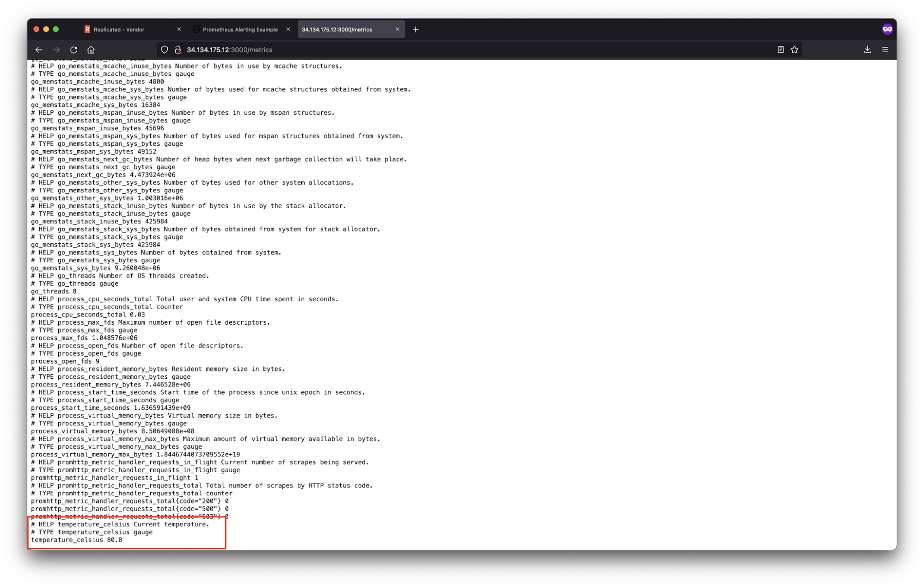
Task: Click '# HELP temperature_celsius Current temperature.'
Action: click(120, 524)
